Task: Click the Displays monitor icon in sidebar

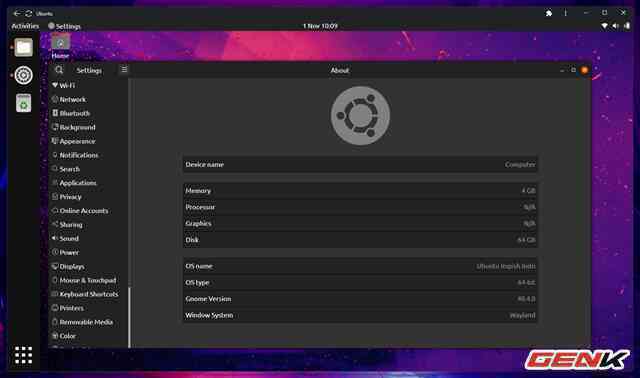Action: (55, 266)
